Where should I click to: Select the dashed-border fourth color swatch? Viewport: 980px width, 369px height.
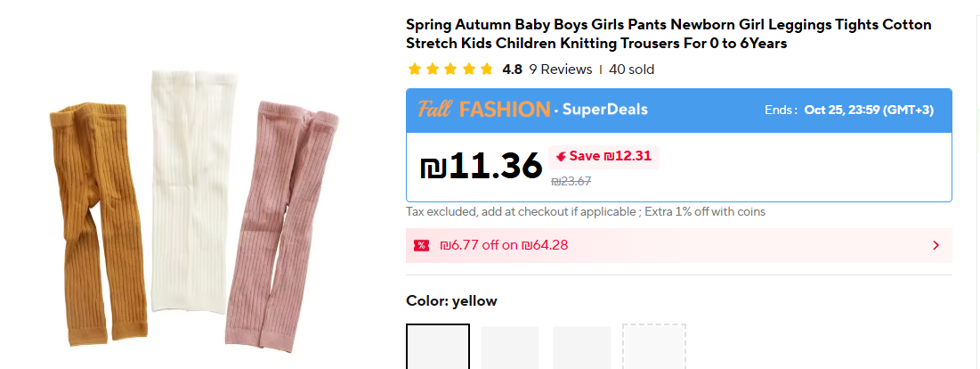(x=653, y=348)
